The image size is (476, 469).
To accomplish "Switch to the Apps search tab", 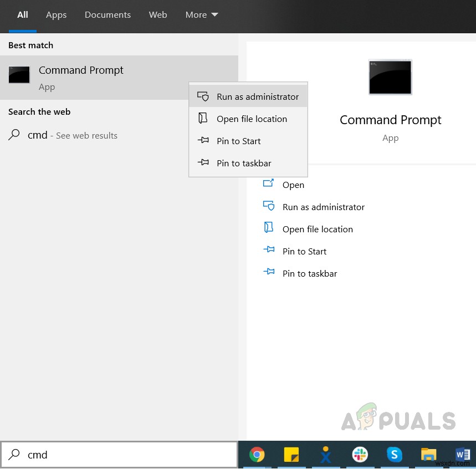I will 56,15.
